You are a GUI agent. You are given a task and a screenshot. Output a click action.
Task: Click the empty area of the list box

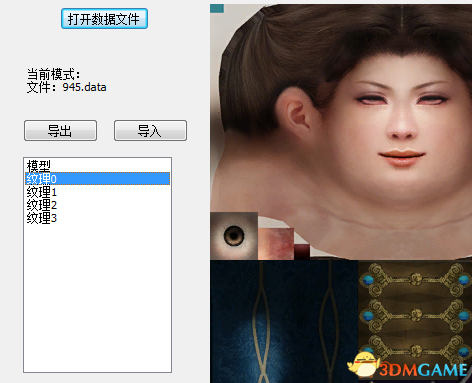pyautogui.click(x=97, y=297)
